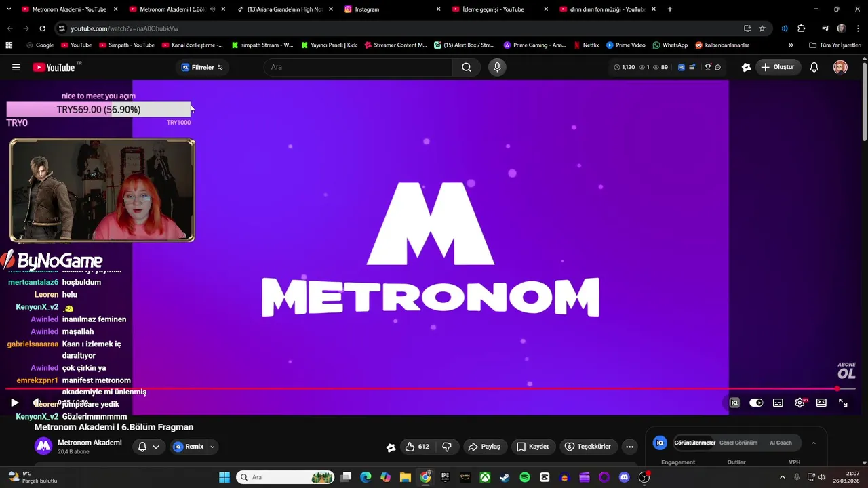Image resolution: width=868 pixels, height=488 pixels.
Task: Switch to Ariana Grande TikTok browser tab
Action: point(283,9)
